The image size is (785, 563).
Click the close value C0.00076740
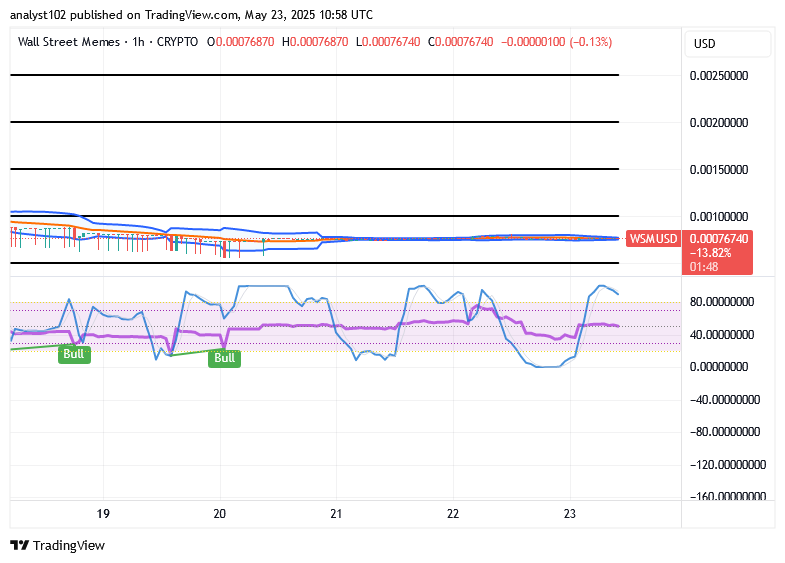461,42
